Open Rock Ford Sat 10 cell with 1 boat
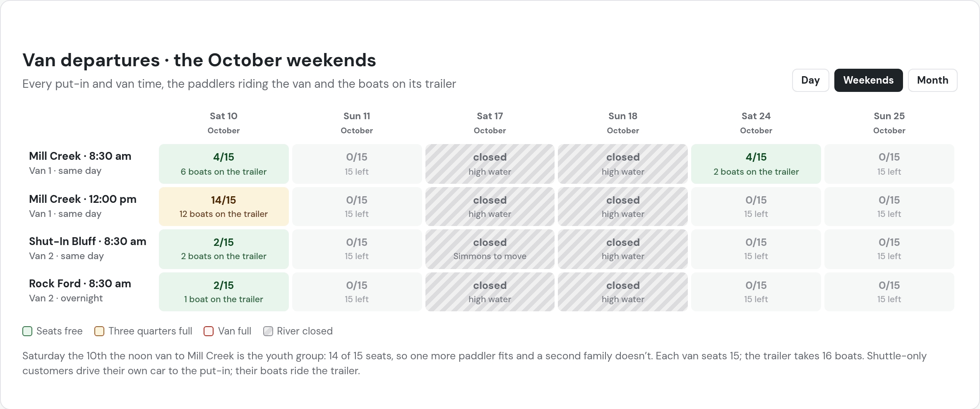980x409 pixels. (223, 292)
